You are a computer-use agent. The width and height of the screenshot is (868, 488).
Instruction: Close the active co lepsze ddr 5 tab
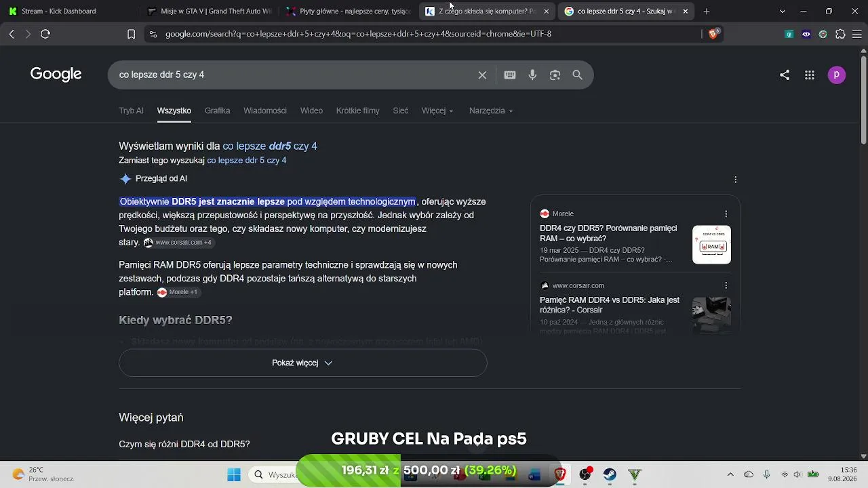point(686,12)
